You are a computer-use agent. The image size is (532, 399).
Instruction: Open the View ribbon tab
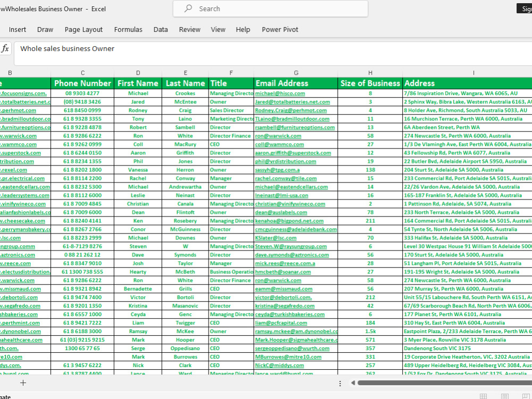tap(218, 29)
